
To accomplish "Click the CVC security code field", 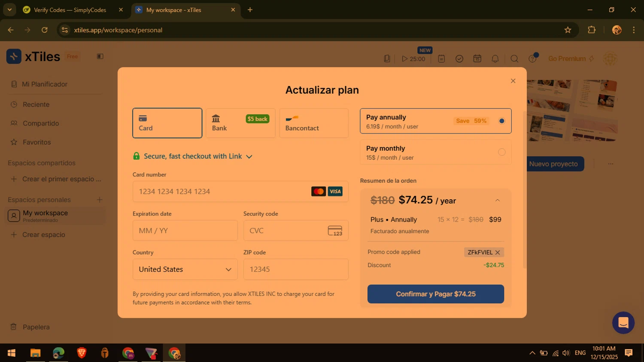I will tap(296, 231).
